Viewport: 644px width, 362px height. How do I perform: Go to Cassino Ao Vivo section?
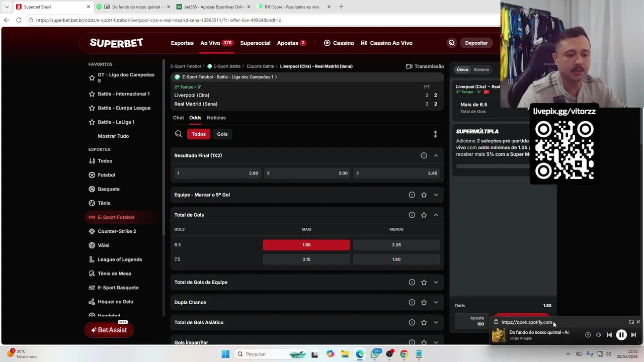(x=386, y=43)
